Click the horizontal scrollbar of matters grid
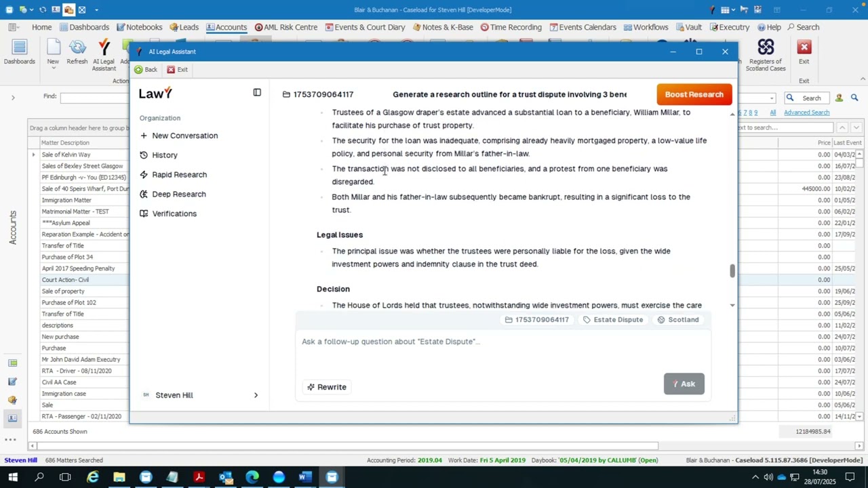The height and width of the screenshot is (488, 868). click(x=346, y=446)
